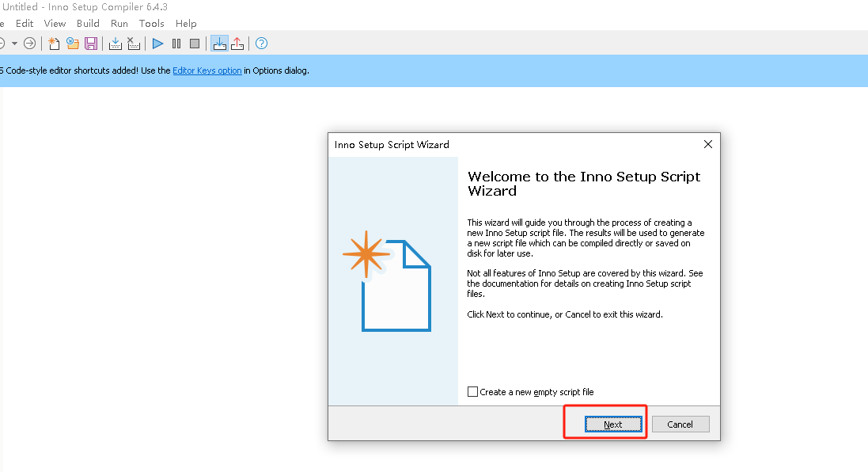
Task: Click the forward navigation arrow icon
Action: (x=29, y=44)
